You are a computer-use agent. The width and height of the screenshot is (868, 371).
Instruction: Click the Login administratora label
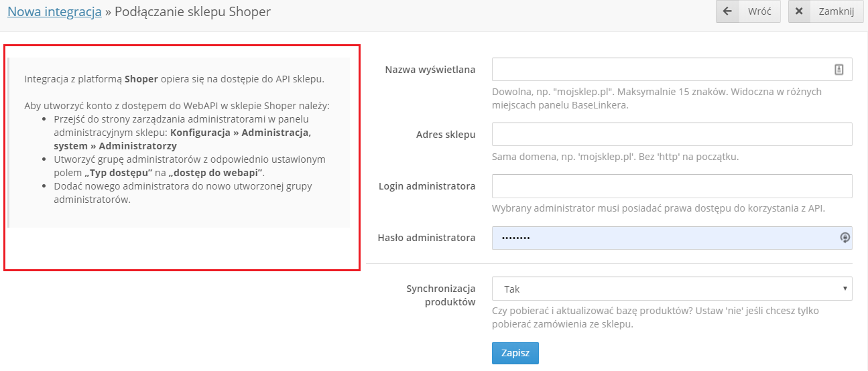click(x=427, y=186)
